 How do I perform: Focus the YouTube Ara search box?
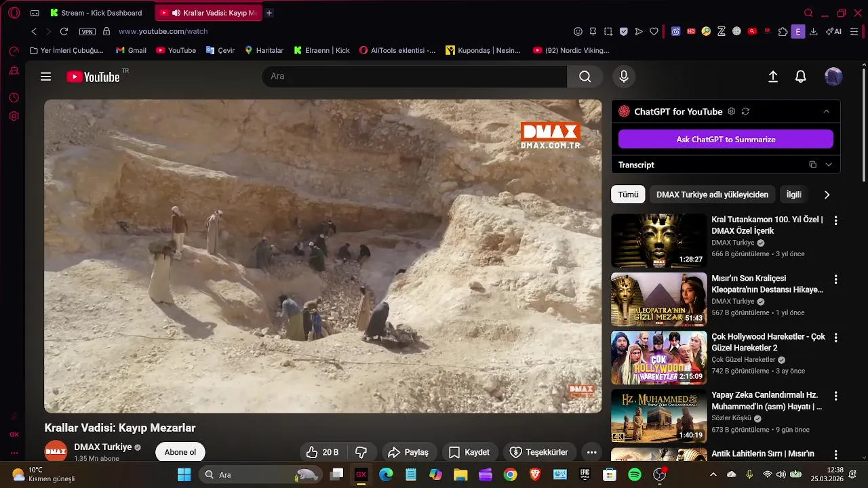pos(414,77)
